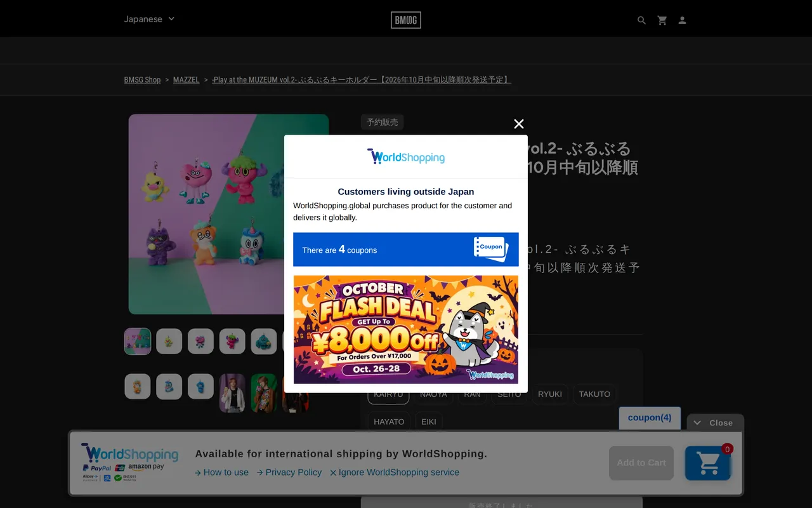The width and height of the screenshot is (812, 508).
Task: Open the shopping cart icon in header
Action: [662, 20]
